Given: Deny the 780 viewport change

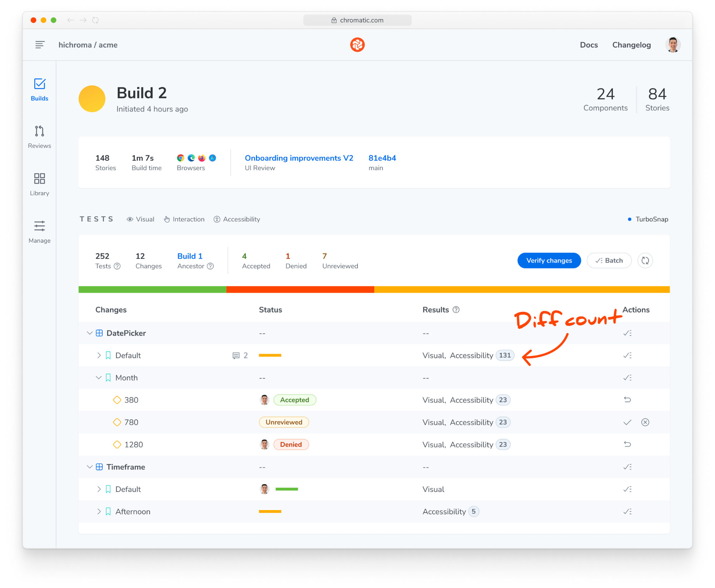Looking at the screenshot, I should point(645,422).
